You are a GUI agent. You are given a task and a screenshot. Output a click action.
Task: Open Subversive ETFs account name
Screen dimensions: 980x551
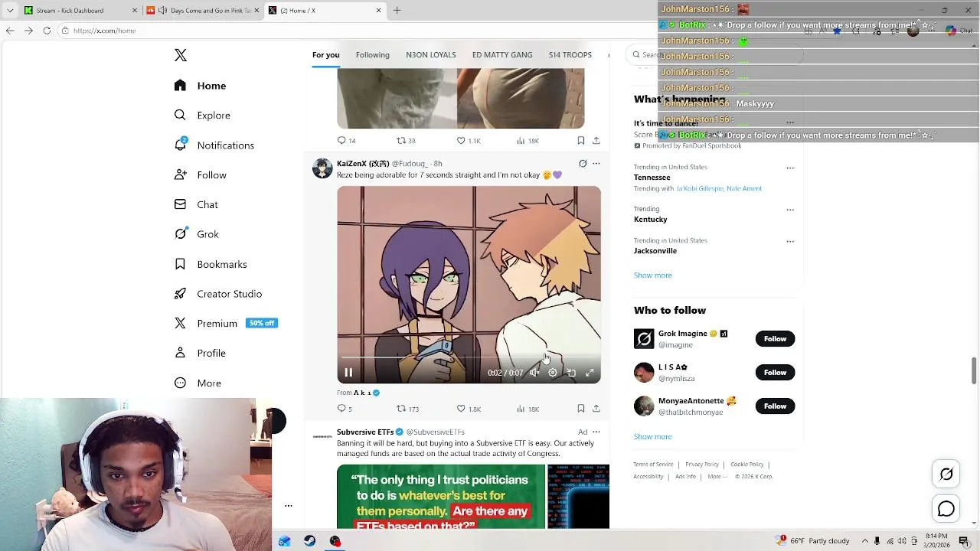[x=365, y=432]
